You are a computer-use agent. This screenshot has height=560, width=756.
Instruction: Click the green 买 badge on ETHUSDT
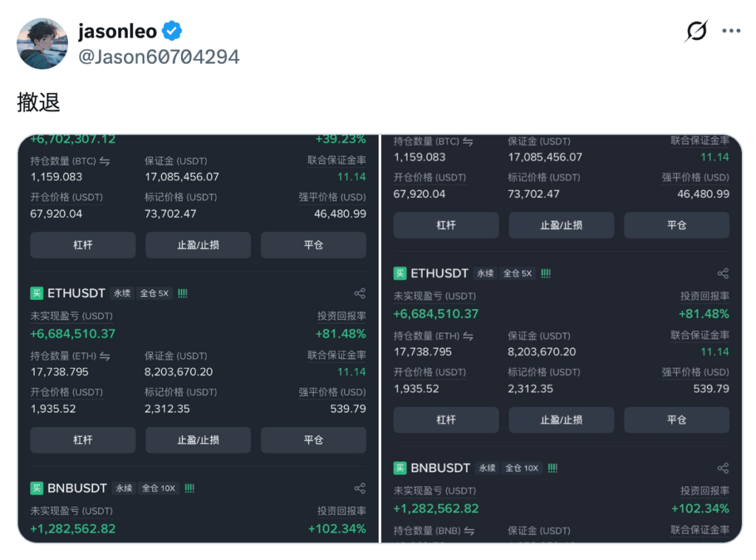[x=36, y=293]
